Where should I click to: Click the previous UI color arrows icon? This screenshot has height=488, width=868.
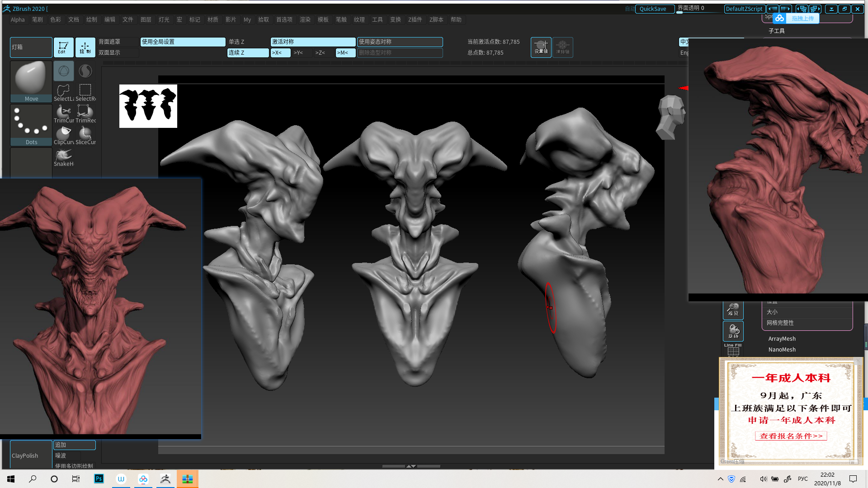click(x=773, y=9)
